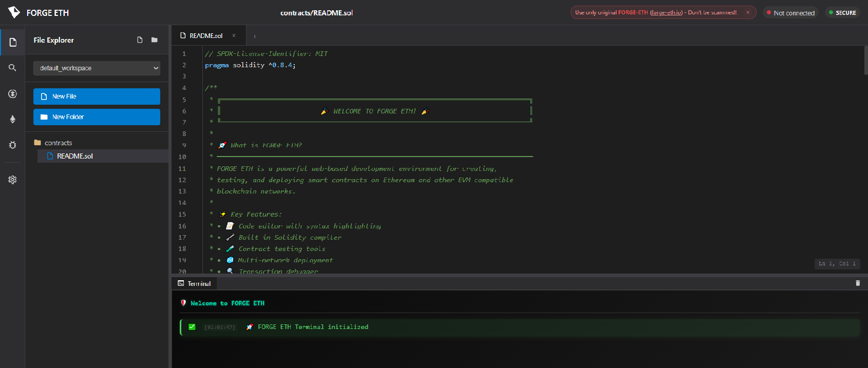Switch to the README.sol editor tab

(208, 35)
